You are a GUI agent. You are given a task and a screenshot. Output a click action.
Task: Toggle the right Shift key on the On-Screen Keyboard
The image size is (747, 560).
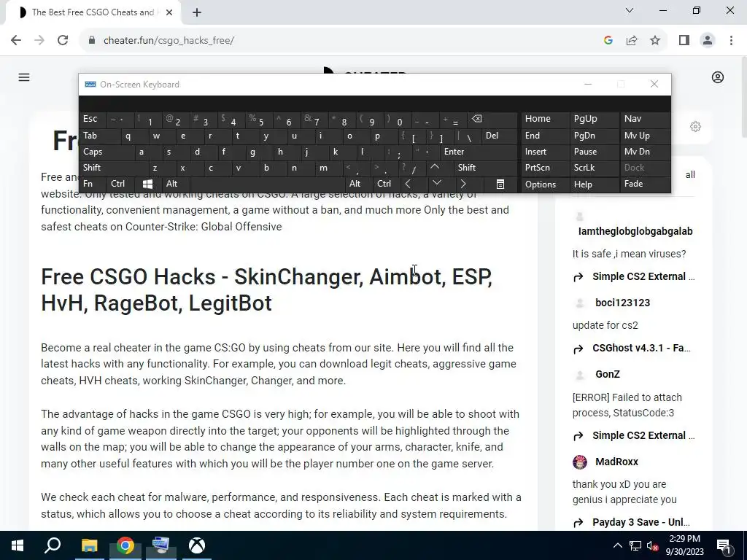pos(486,168)
